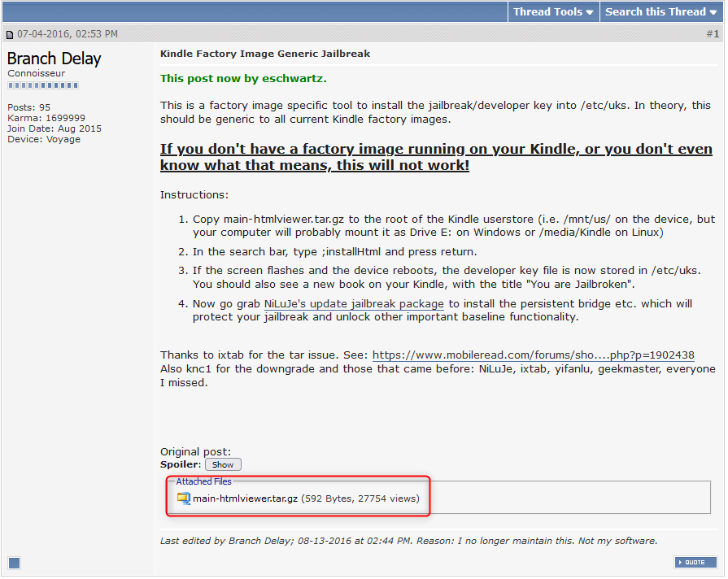The height and width of the screenshot is (579, 728).
Task: Show the original post spoiler
Action: tap(223, 465)
